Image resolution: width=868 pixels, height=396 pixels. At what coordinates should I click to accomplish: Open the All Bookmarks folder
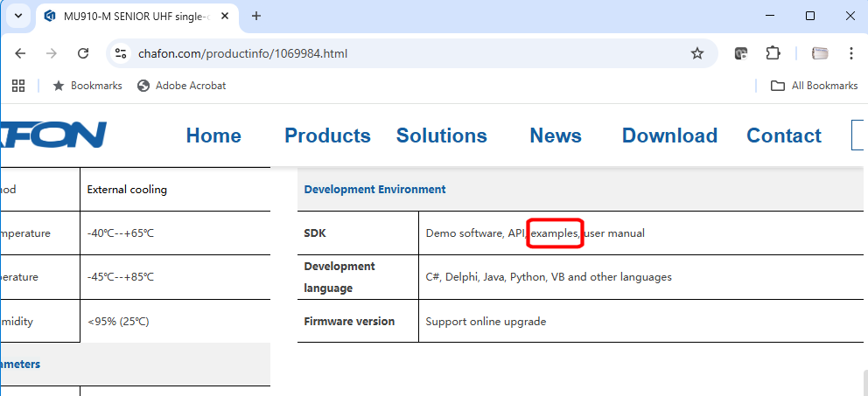(815, 86)
